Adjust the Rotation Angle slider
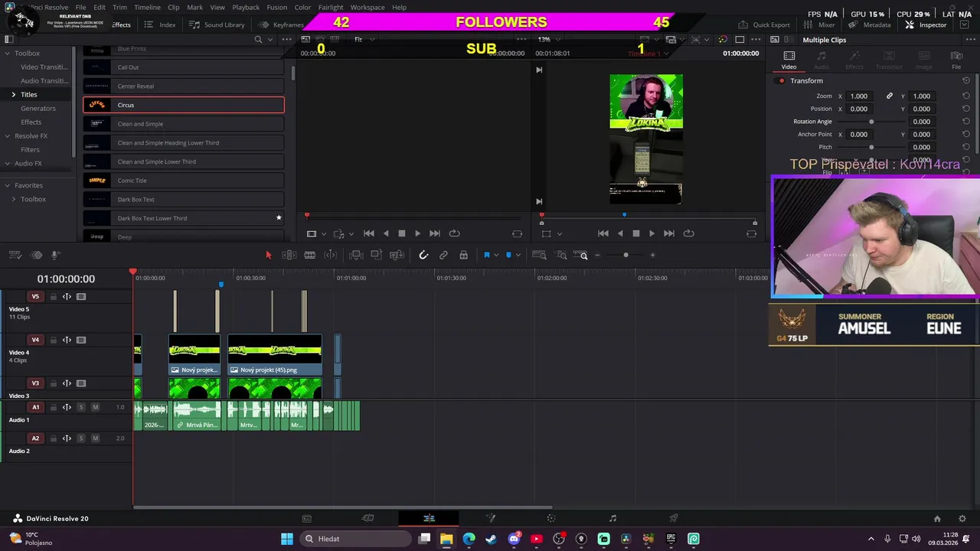980x551 pixels. 871,122
